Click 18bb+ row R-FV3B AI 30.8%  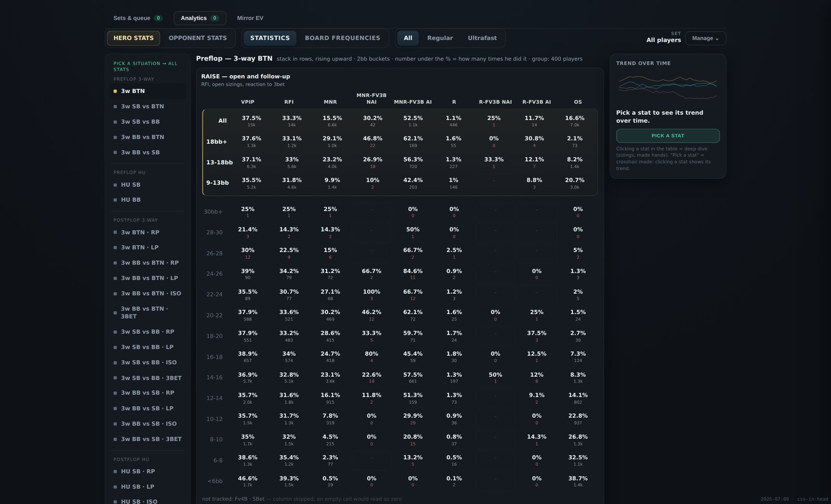click(534, 142)
